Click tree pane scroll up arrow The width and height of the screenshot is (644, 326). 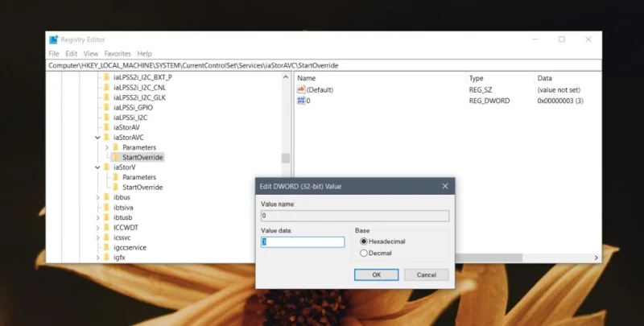point(286,77)
